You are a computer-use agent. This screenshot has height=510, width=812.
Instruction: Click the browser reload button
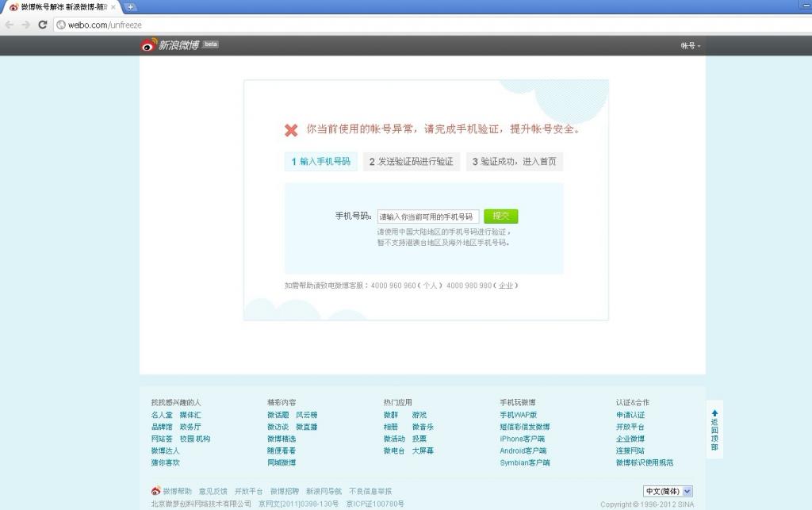click(43, 25)
